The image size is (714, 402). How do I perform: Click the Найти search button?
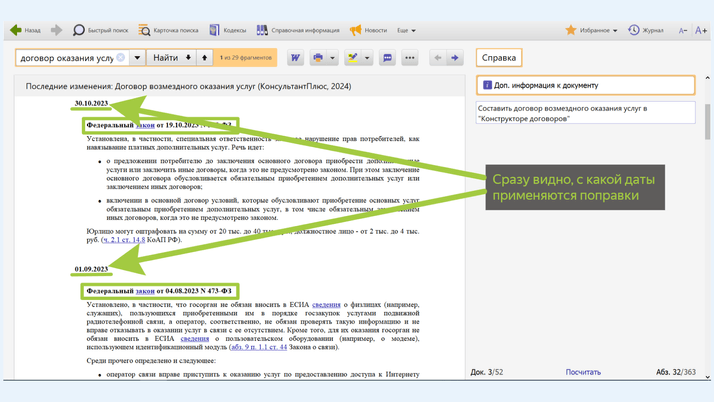[165, 58]
